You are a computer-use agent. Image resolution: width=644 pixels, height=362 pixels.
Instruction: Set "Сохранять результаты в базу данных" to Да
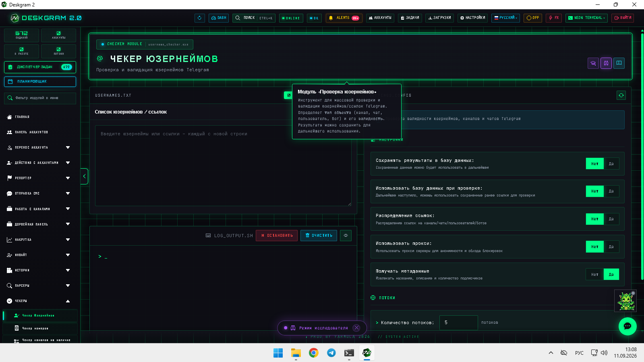click(x=611, y=164)
